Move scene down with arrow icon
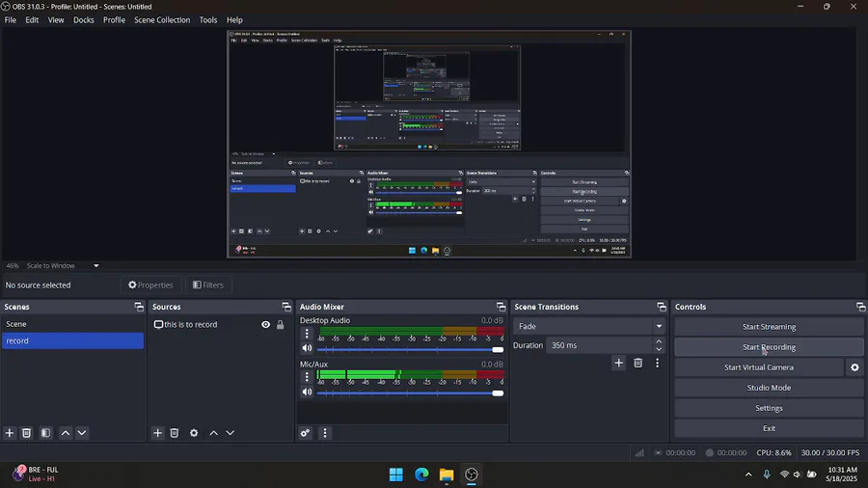This screenshot has width=868, height=488. pos(82,433)
